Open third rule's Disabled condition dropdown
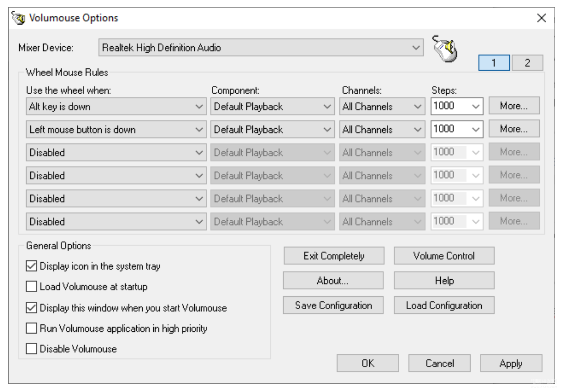 click(116, 153)
